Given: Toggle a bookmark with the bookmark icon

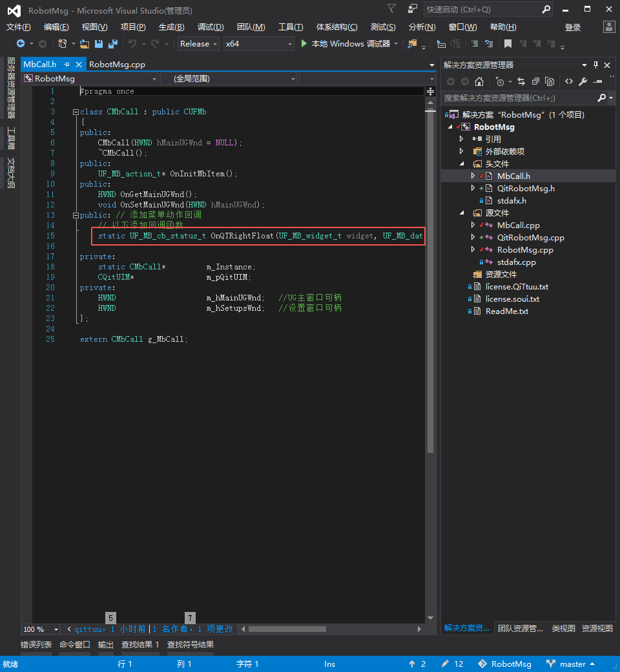Looking at the screenshot, I should (508, 44).
